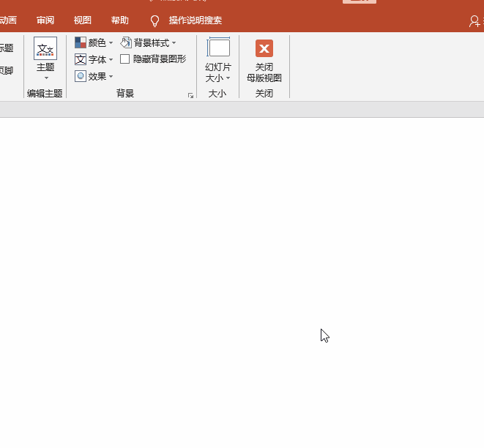
Task: Click the share person icon at top right
Action: (474, 21)
